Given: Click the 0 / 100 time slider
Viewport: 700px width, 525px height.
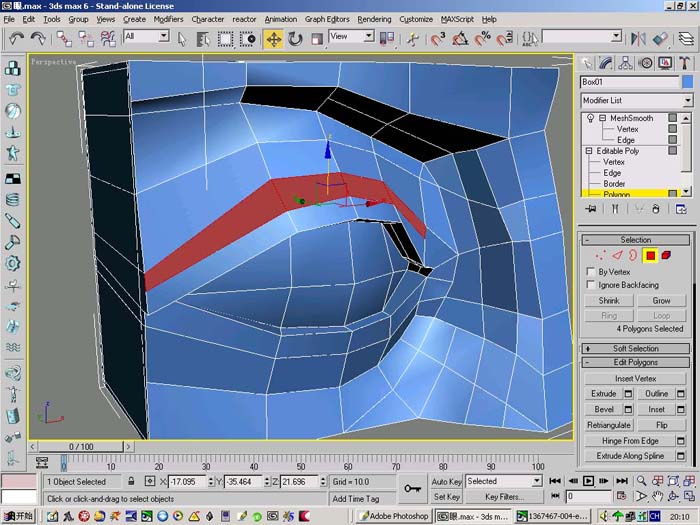Looking at the screenshot, I should [x=81, y=446].
